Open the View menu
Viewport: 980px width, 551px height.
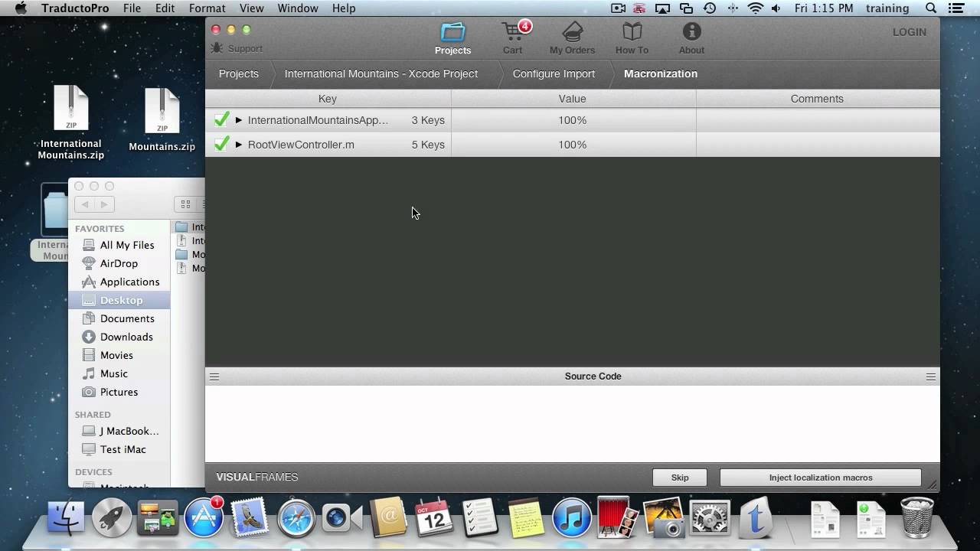pyautogui.click(x=252, y=8)
